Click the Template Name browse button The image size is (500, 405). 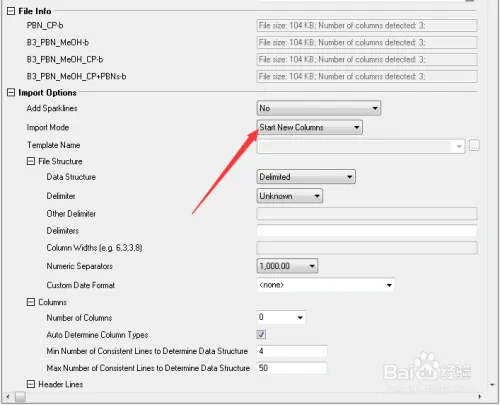point(474,146)
